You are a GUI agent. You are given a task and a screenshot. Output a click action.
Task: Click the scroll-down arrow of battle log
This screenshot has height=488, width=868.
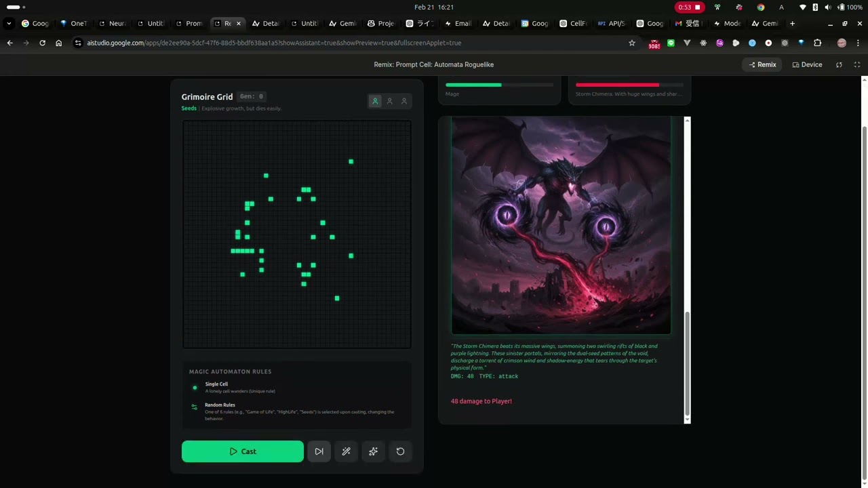(x=687, y=420)
